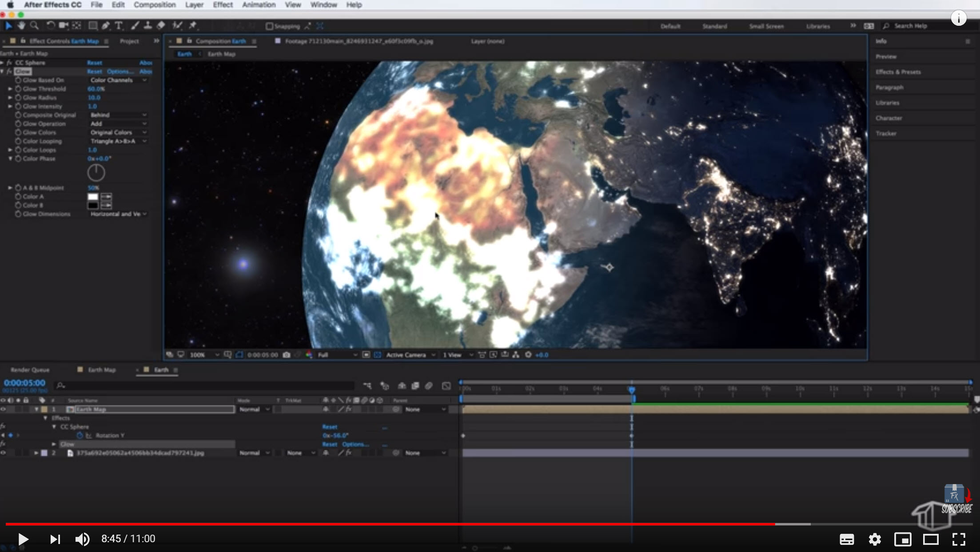This screenshot has height=552, width=980.
Task: Toggle the viewer region of interest button
Action: 366,355
